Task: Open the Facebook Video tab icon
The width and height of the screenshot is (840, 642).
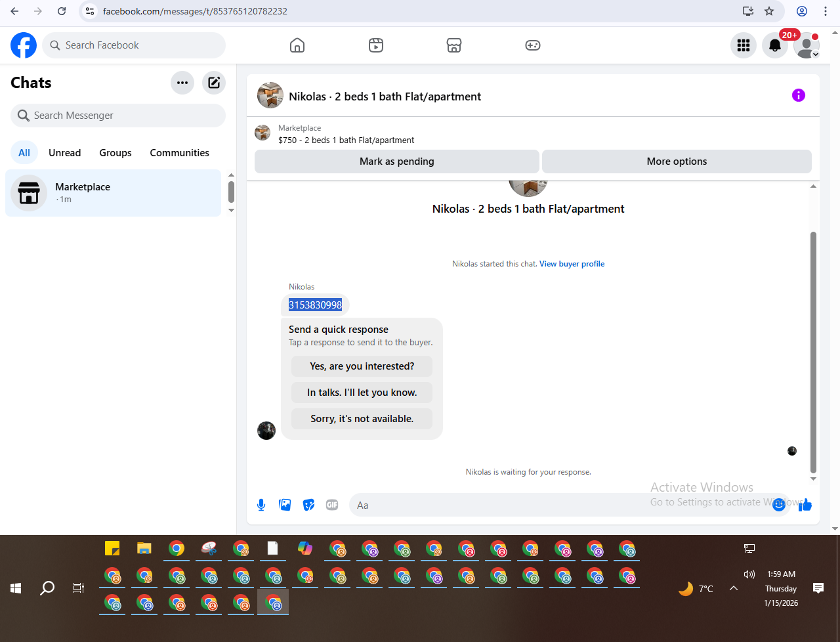Action: 376,45
